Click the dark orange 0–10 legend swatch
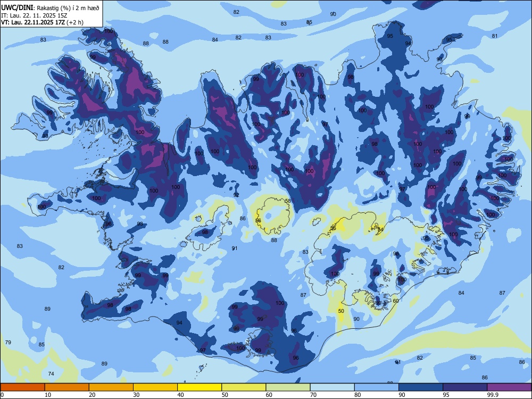This screenshot has height=399, width=532. click(22, 387)
